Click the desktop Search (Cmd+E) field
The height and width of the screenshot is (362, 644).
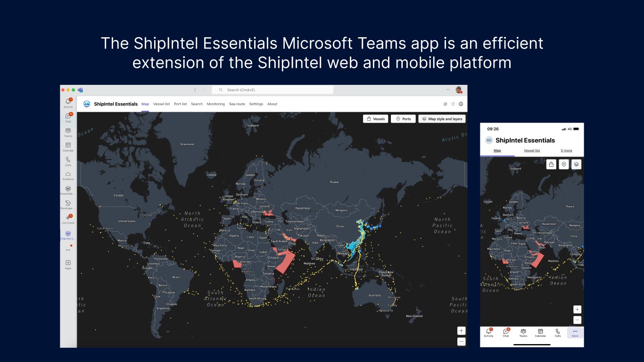click(272, 90)
